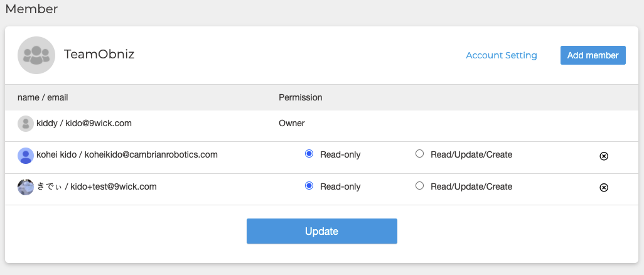Click kohei kido's blue avatar
Image resolution: width=644 pixels, height=275 pixels.
click(25, 155)
